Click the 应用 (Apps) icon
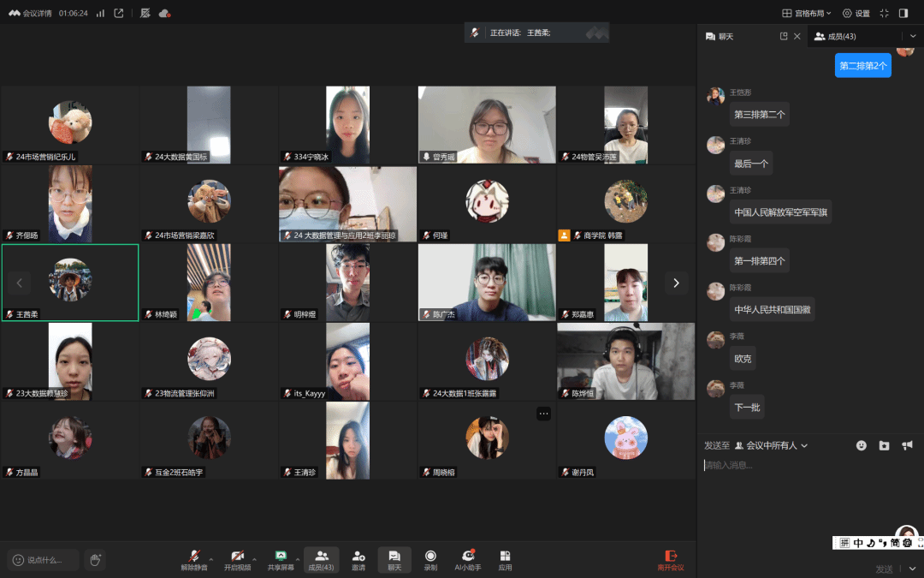This screenshot has width=924, height=578. (505, 559)
